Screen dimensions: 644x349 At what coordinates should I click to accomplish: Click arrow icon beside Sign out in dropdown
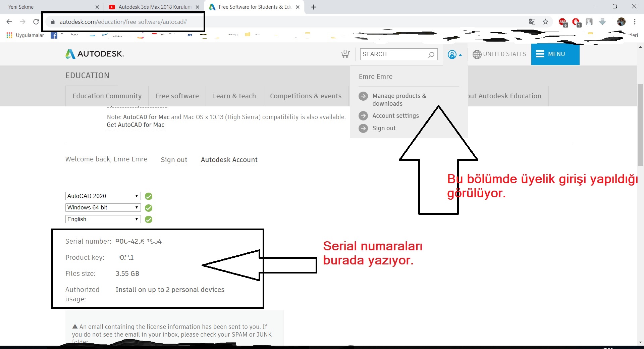coord(363,128)
